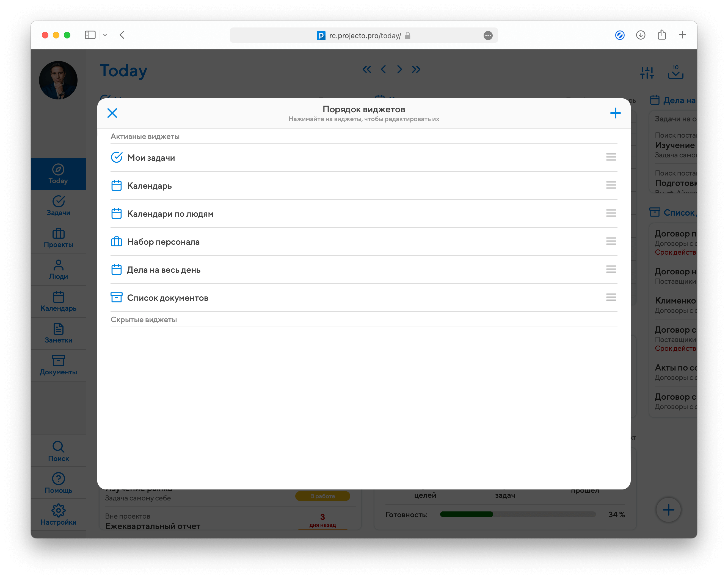Open Документы in sidebar
728x579 pixels.
pos(58,365)
